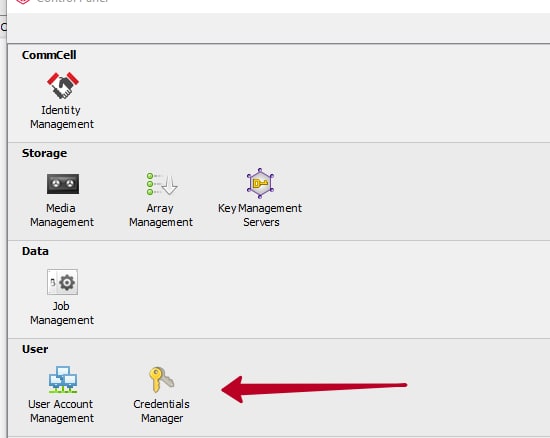This screenshot has height=438, width=550.
Task: Click the Control Panel window logo icon
Action: point(23,2)
